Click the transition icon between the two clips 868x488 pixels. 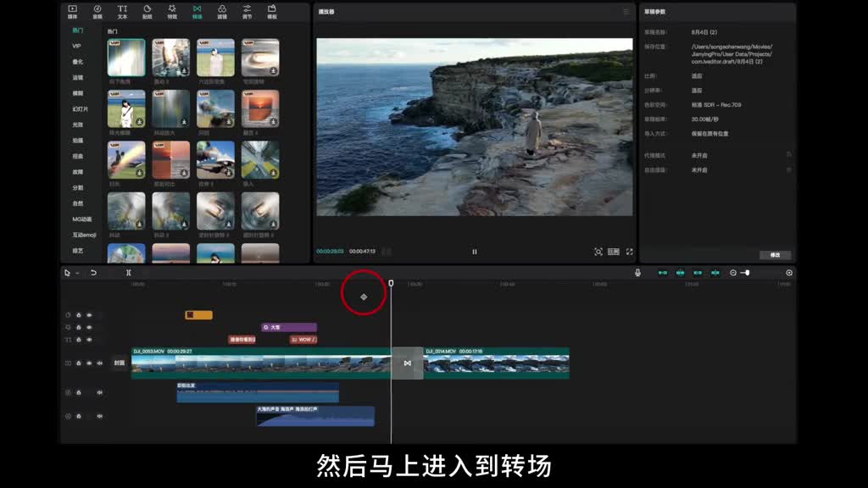point(407,363)
